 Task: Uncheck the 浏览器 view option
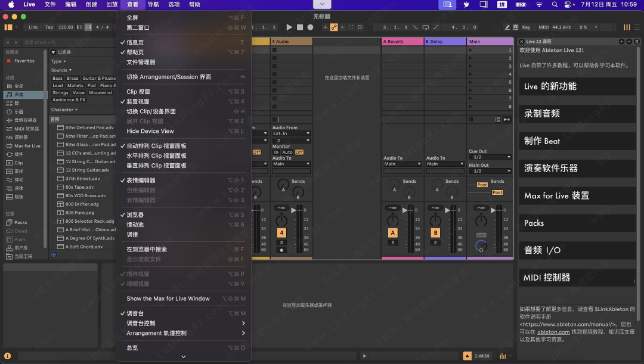(135, 215)
